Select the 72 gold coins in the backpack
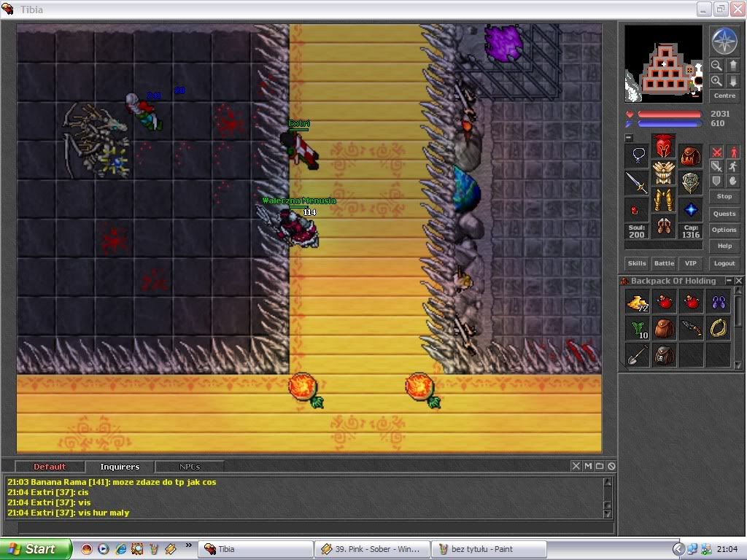Viewport: 747px width, 560px height. coord(638,302)
